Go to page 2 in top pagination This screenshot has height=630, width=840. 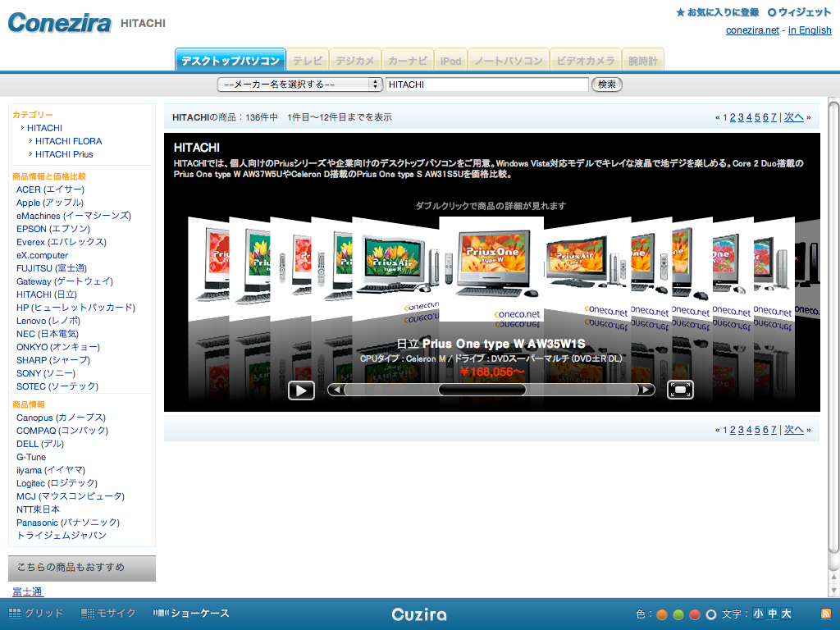click(733, 117)
